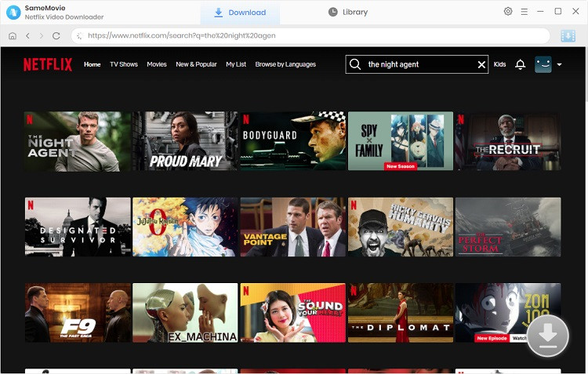
Task: Open Ricky Gervais Humanity thumbnail
Action: [x=401, y=227]
